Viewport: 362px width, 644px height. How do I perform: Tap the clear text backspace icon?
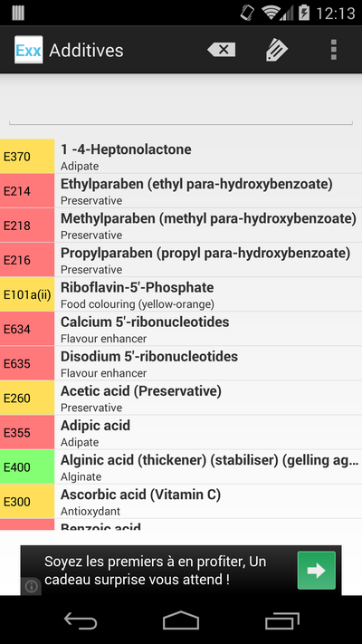pos(222,50)
